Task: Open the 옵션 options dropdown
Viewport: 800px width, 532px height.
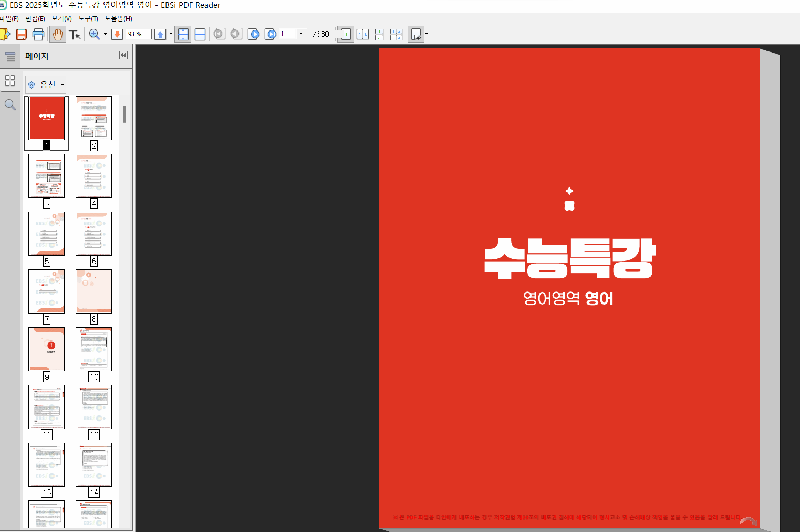Action: pos(46,85)
